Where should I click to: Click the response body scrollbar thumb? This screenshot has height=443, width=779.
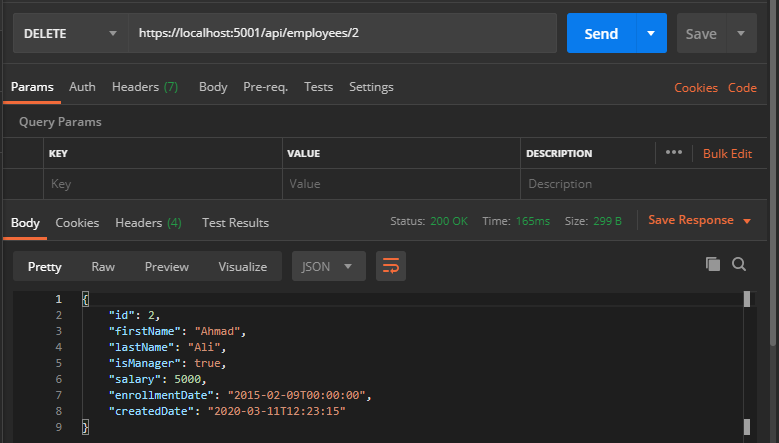tap(747, 299)
